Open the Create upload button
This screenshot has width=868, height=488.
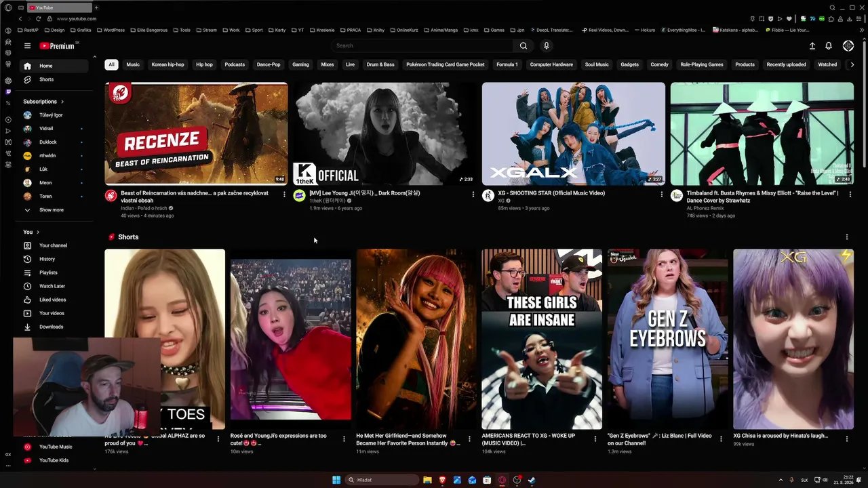tap(812, 46)
